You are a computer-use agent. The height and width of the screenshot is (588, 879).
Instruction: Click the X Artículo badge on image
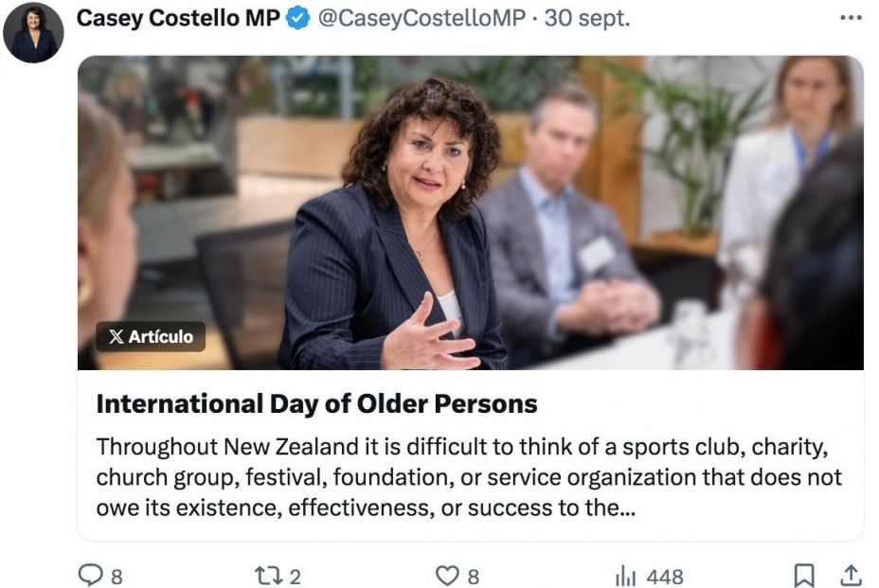pyautogui.click(x=151, y=336)
